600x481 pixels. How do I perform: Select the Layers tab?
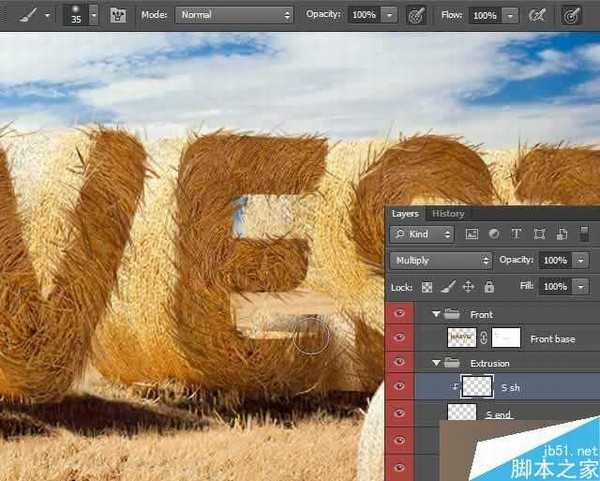pos(405,213)
